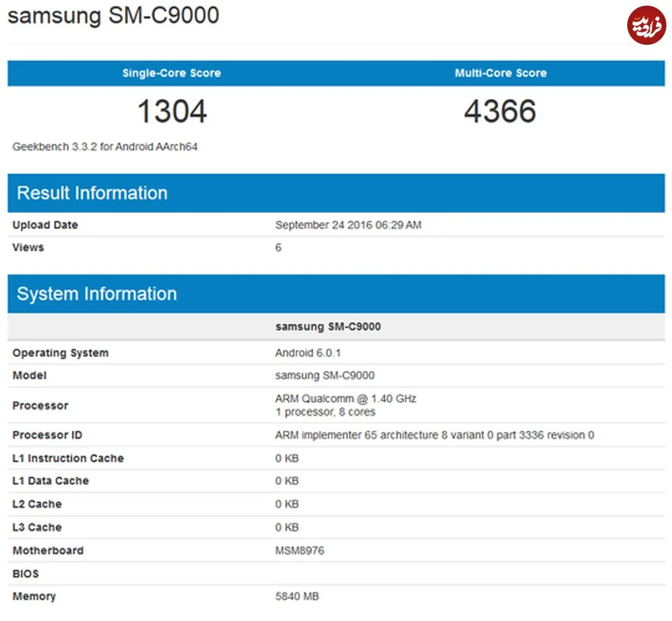The image size is (672, 621).
Task: Select the single-core score 1304
Action: [x=172, y=111]
